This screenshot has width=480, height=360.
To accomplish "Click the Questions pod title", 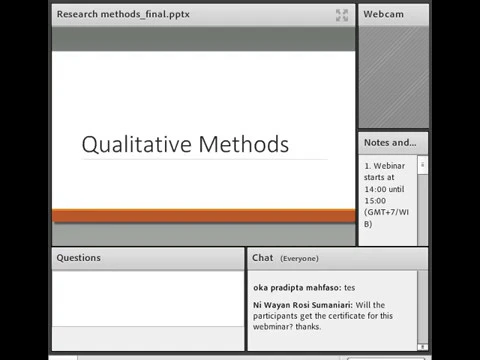I will coord(79,258).
